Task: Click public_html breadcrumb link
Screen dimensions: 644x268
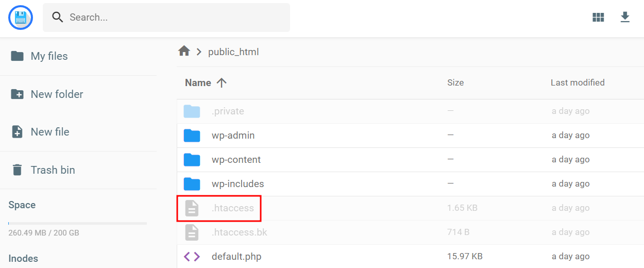Action: [233, 52]
